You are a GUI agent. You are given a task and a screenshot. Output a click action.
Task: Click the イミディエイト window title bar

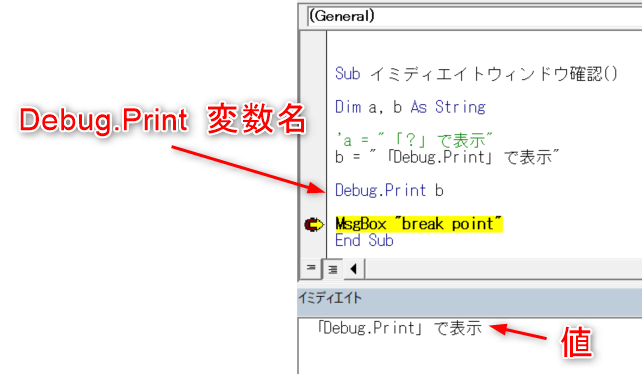click(x=470, y=298)
